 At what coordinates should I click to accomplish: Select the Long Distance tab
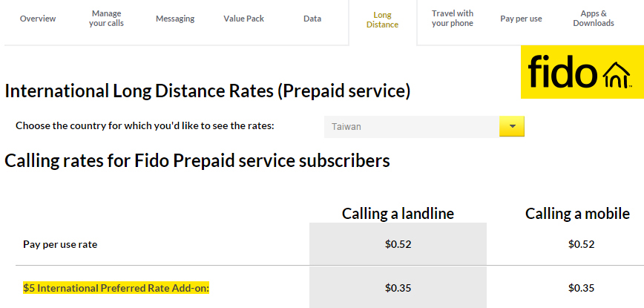pos(382,19)
